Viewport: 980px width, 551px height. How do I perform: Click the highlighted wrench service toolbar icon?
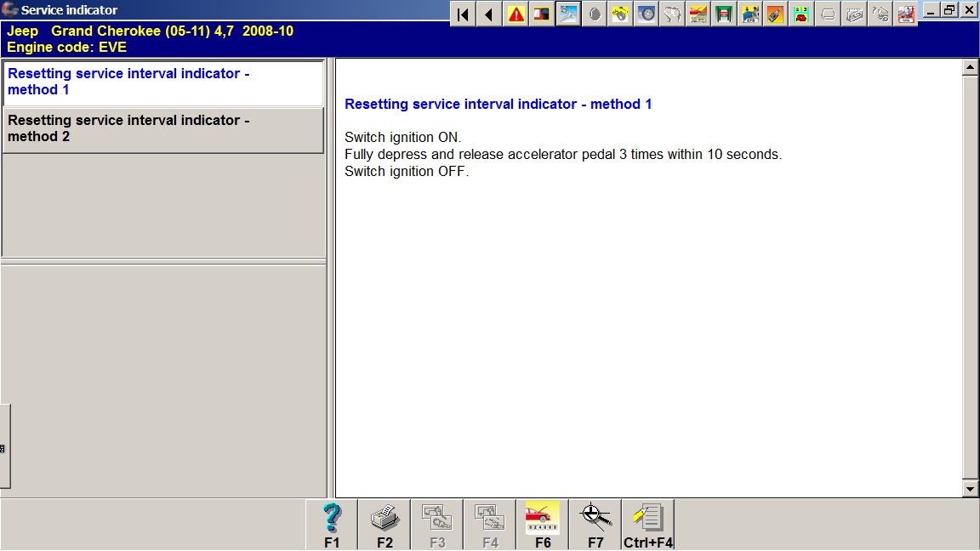(x=568, y=14)
